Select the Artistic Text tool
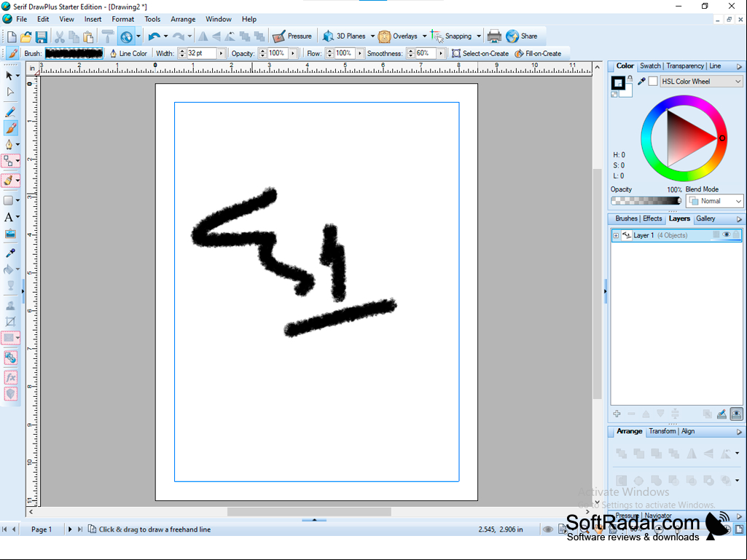 point(9,218)
